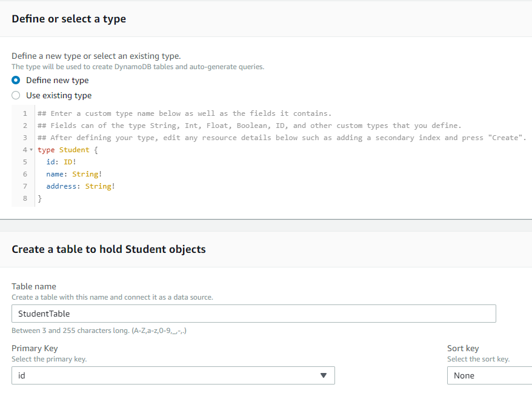Open the Primary Key dropdown showing id
The width and height of the screenshot is (532, 393).
[x=173, y=375]
